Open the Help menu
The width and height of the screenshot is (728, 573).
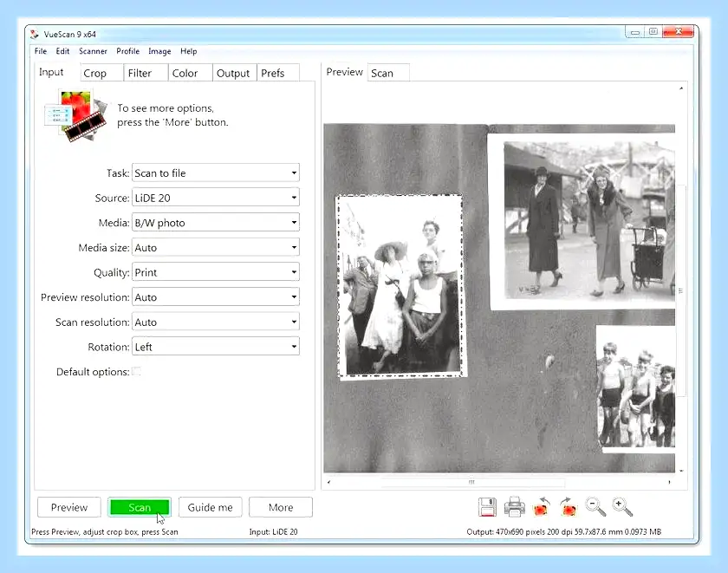point(189,51)
